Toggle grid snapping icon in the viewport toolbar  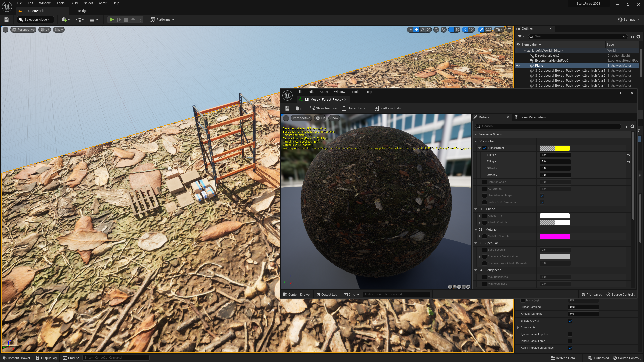(451, 30)
